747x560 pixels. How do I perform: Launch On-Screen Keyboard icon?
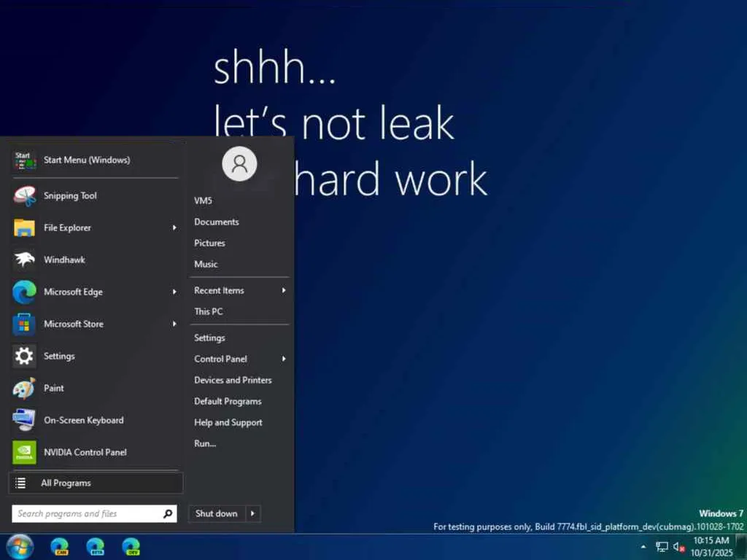24,420
